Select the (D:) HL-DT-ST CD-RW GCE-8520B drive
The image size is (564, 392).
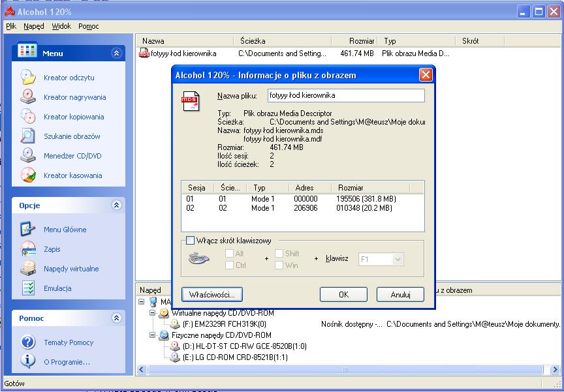pos(245,346)
